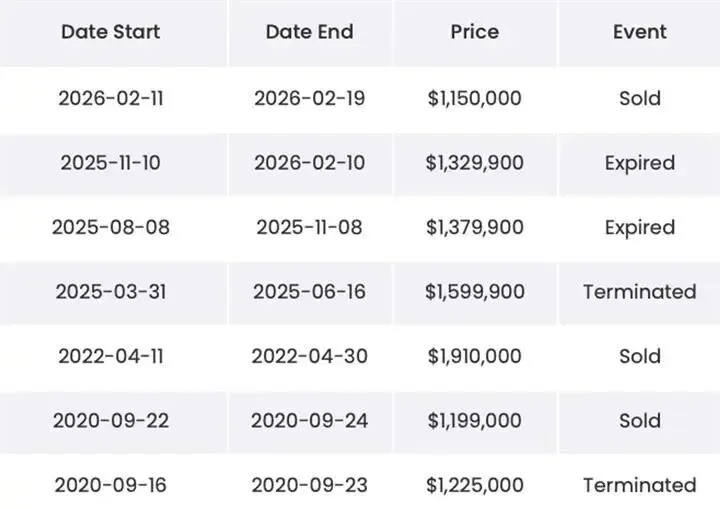The height and width of the screenshot is (509, 720).
Task: Click the Sold event for $1,150,000
Action: (639, 99)
